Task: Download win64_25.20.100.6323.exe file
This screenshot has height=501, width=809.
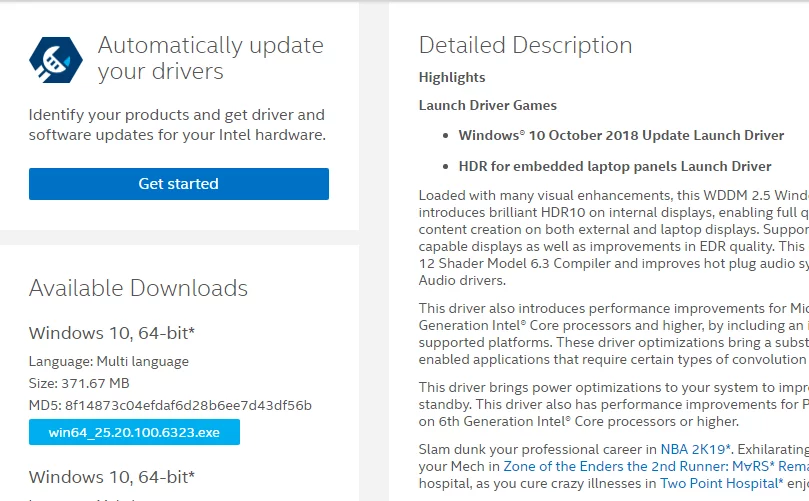Action: pyautogui.click(x=134, y=432)
